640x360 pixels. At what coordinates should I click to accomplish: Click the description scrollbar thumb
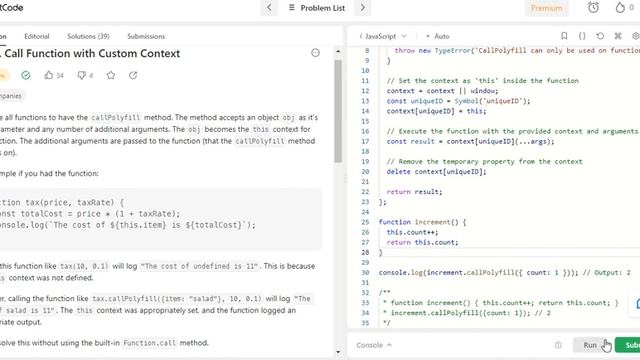[338, 111]
